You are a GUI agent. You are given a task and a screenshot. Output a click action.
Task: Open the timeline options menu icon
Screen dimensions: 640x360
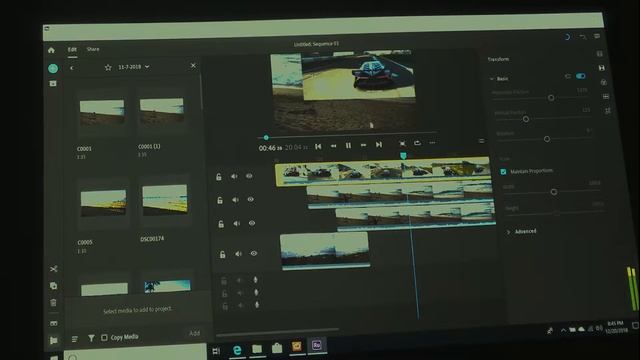(482, 141)
